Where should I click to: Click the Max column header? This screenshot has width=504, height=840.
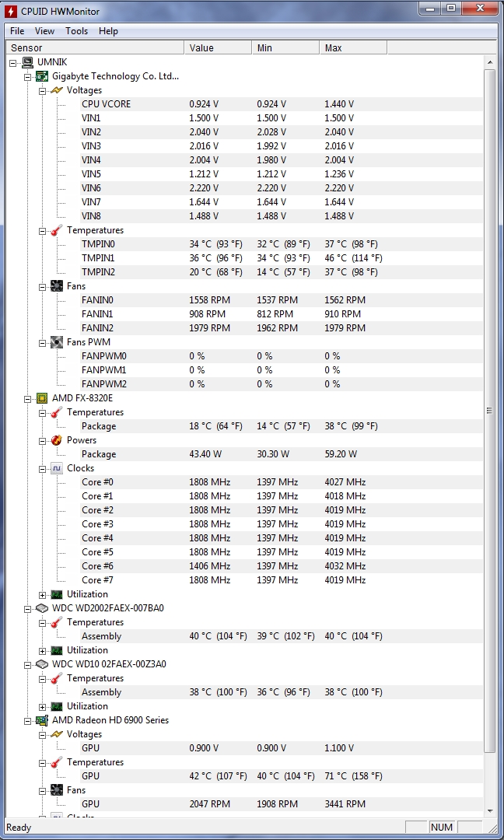[x=353, y=47]
